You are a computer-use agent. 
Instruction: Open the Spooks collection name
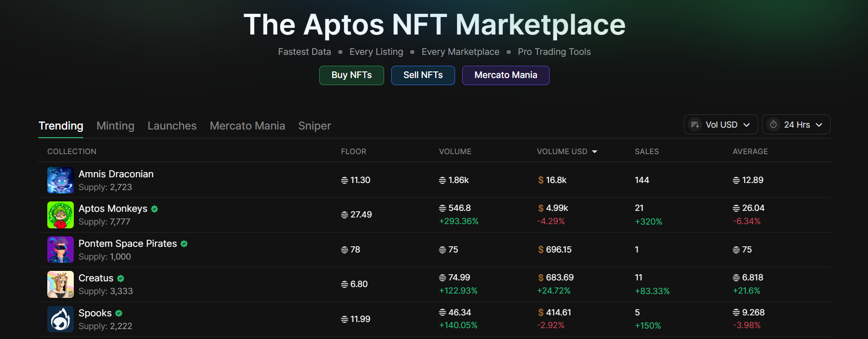coord(95,313)
